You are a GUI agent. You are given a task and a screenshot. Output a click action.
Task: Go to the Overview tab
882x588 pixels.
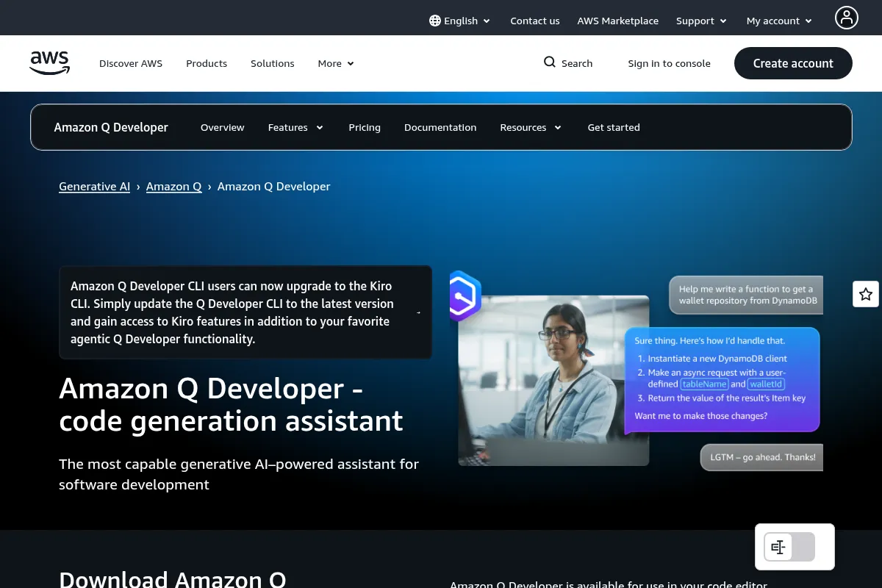coord(222,127)
